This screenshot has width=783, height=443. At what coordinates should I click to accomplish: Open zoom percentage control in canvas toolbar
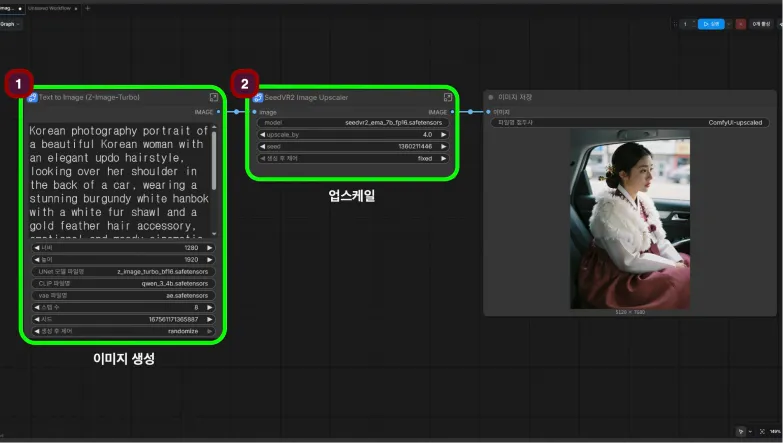[x=775, y=431]
